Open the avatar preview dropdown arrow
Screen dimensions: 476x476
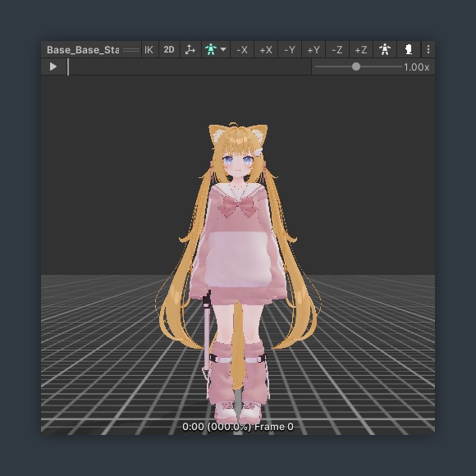click(223, 49)
